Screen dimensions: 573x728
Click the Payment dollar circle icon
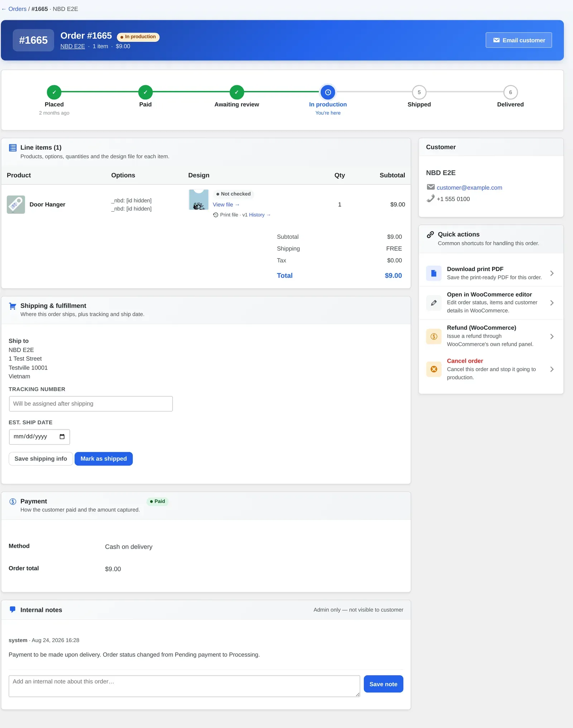pyautogui.click(x=13, y=501)
